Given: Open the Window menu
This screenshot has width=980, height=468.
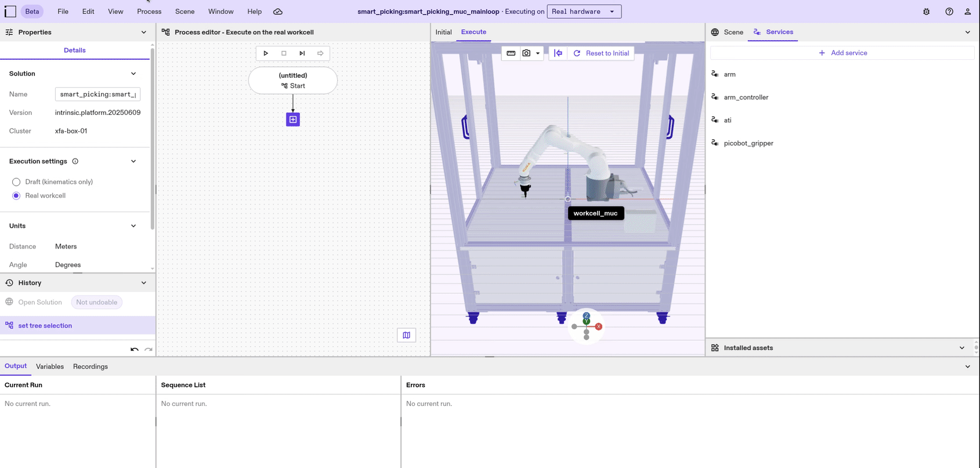Looking at the screenshot, I should point(221,12).
